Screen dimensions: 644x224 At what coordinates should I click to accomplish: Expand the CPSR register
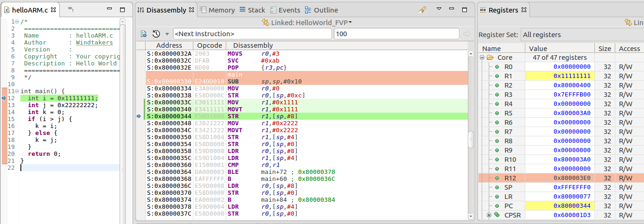click(x=489, y=215)
